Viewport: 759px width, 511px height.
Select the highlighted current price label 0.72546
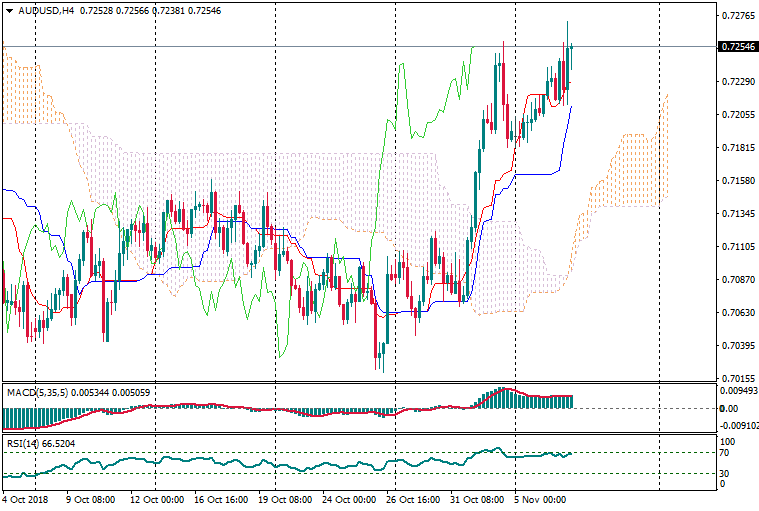pyautogui.click(x=736, y=47)
